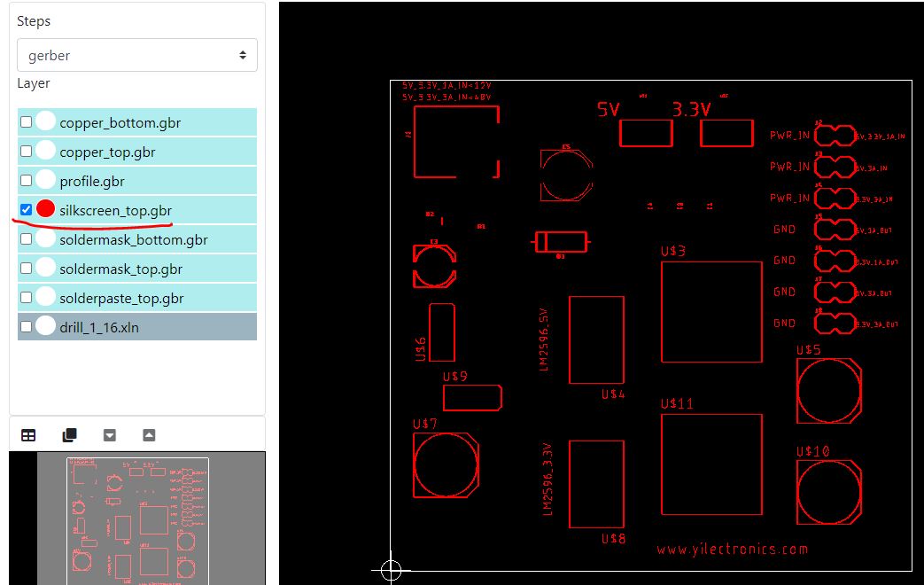This screenshot has height=585, width=924.
Task: Click the caret-up square icon
Action: tap(149, 435)
